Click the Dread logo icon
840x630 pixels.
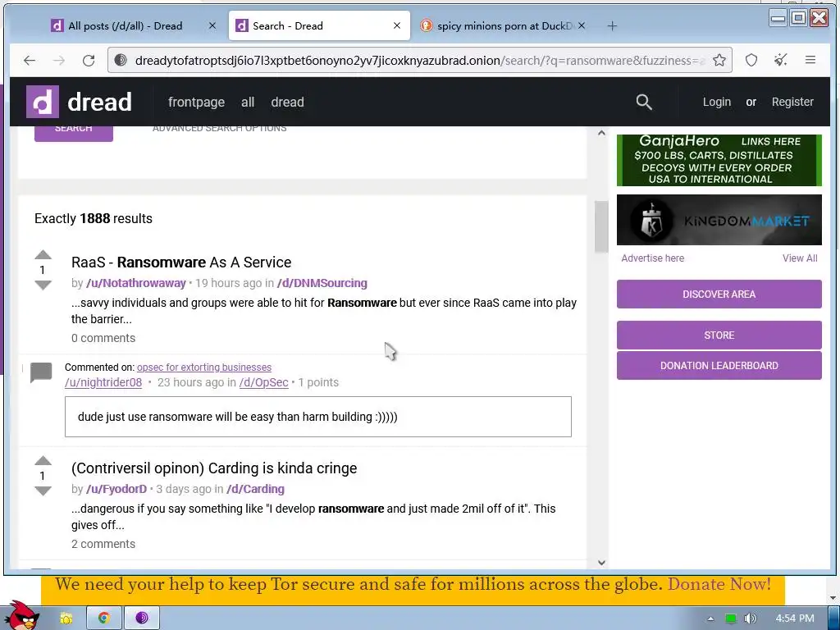(x=43, y=102)
